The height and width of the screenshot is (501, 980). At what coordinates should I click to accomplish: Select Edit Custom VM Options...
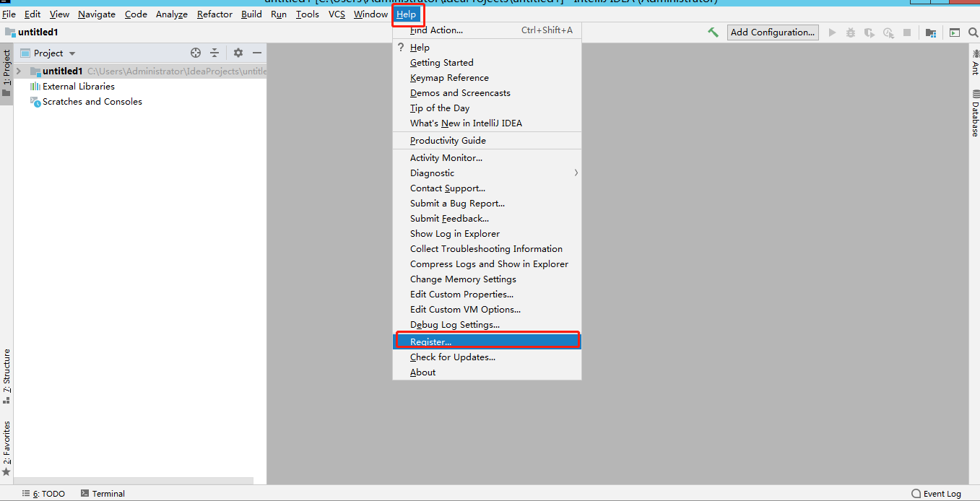487,310
